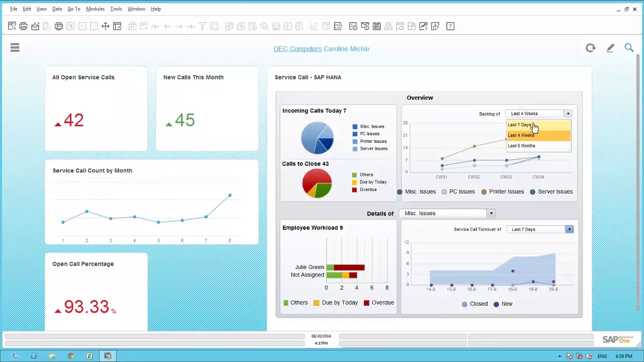Open the View menu
This screenshot has width=644, height=362.
pos(41,9)
